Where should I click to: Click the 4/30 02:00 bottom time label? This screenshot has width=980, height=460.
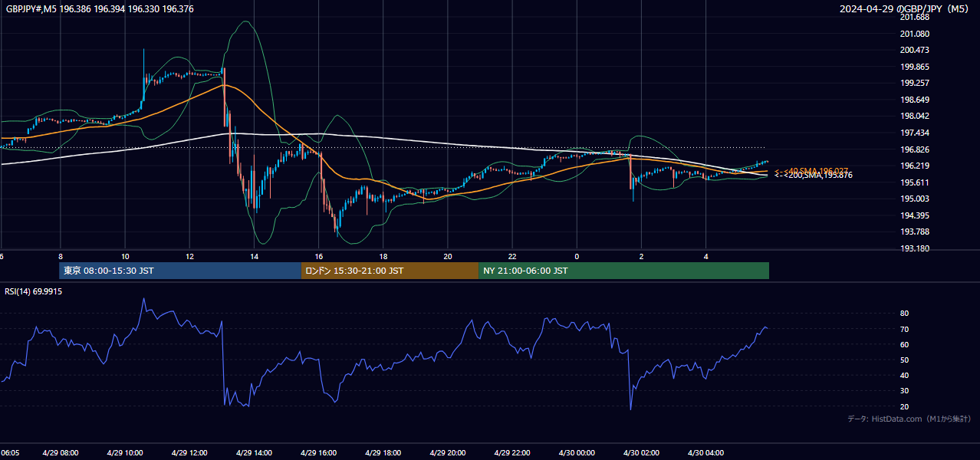641,453
